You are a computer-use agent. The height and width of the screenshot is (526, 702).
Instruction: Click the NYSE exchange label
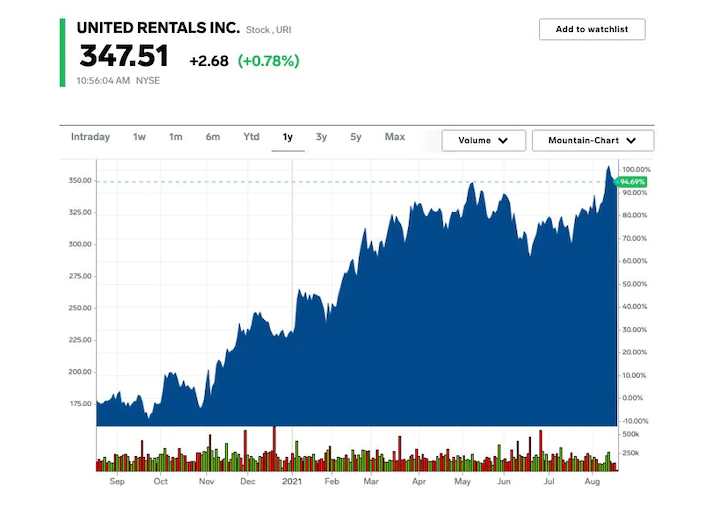tap(148, 81)
